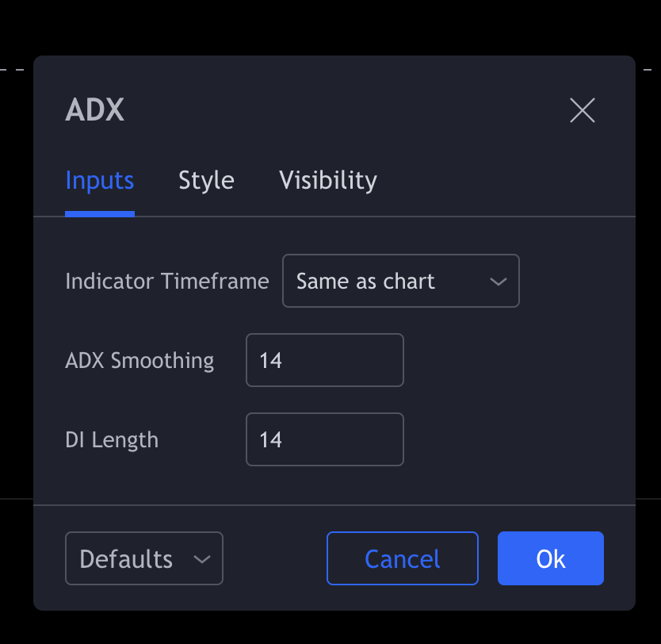Click the Indicator Timeframe label

pos(166,282)
